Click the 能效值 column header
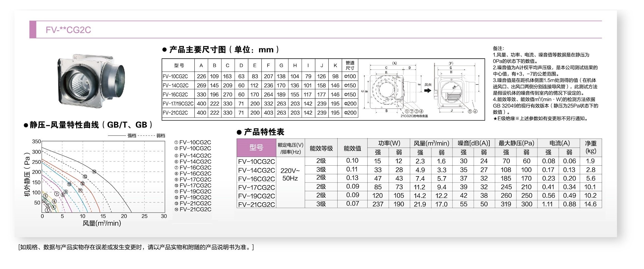644x269 pixels. (x=352, y=148)
